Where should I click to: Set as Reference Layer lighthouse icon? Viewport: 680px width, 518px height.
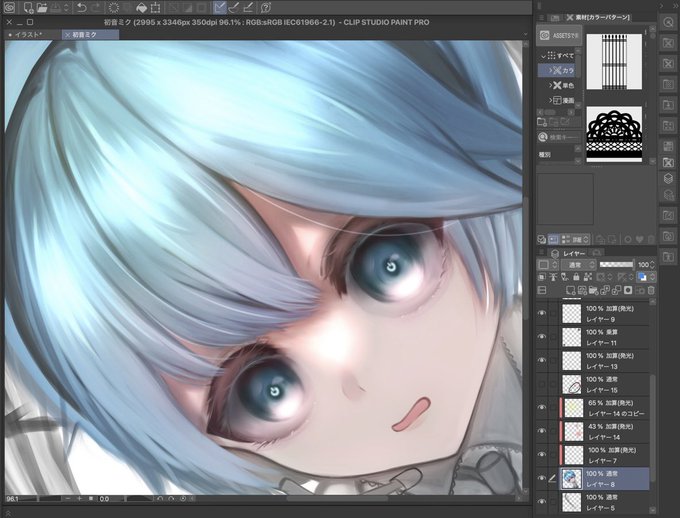pyautogui.click(x=553, y=277)
